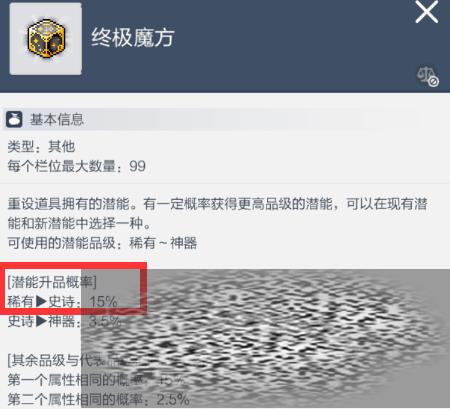Screen dimensions: 450x409
Task: Click 第二个属性相同的概率:2.5% line
Action: coord(99,399)
